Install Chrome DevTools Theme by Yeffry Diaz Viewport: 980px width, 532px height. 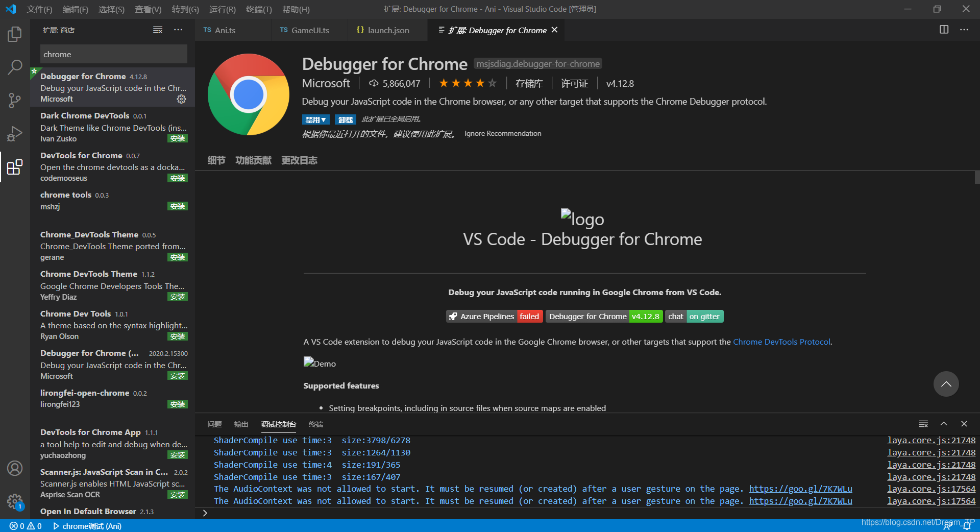(178, 297)
